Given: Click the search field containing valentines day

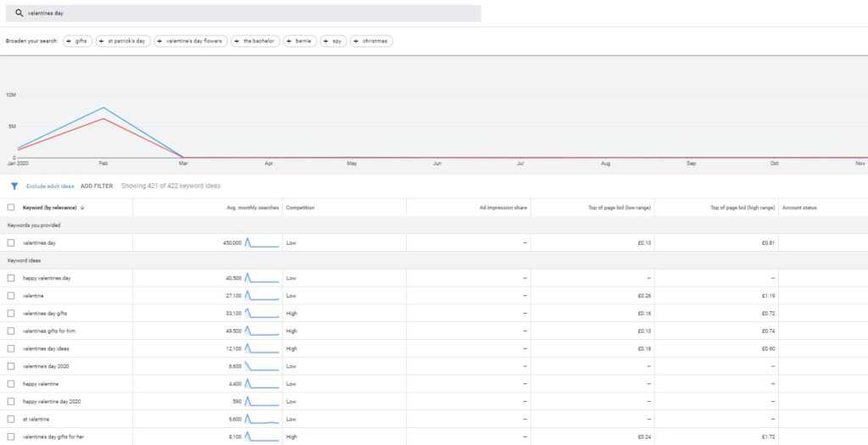Looking at the screenshot, I should 243,14.
